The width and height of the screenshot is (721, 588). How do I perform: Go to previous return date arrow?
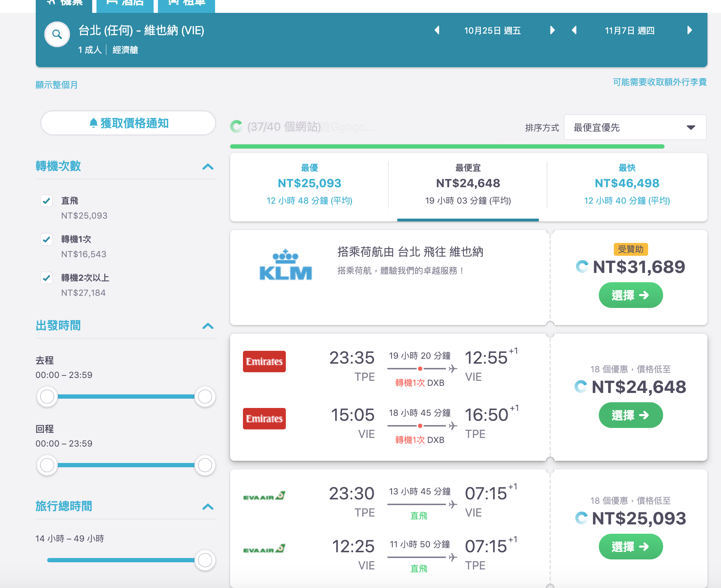574,30
